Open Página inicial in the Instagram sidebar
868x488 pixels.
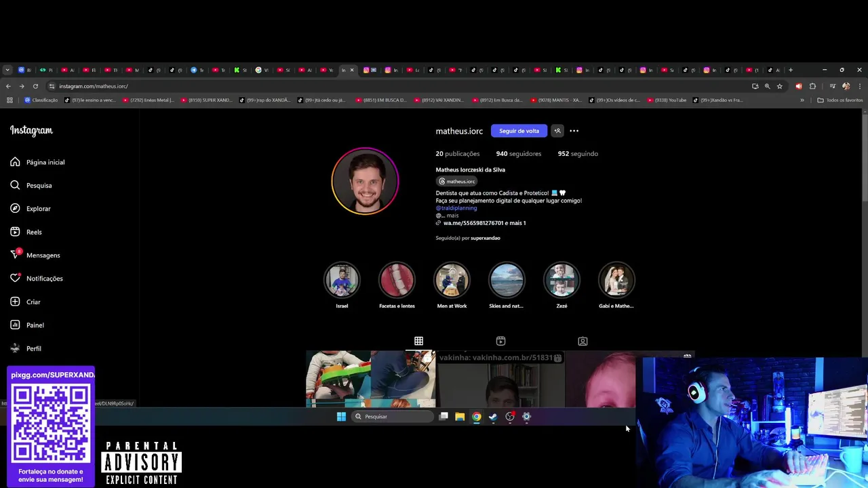37,162
